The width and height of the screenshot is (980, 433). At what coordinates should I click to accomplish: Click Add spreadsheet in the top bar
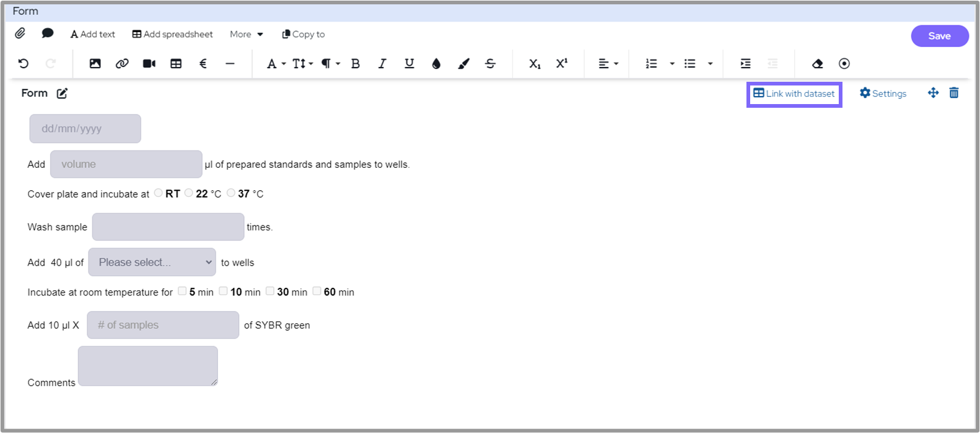(x=172, y=35)
